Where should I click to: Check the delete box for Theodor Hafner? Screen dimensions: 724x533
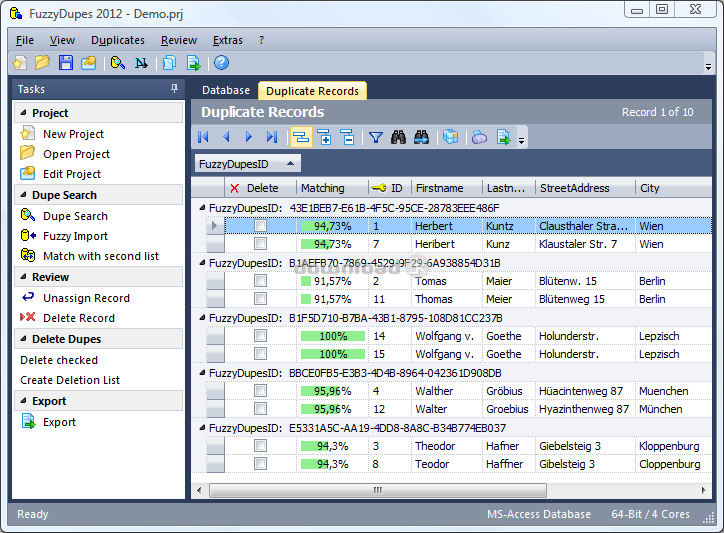[x=260, y=445]
